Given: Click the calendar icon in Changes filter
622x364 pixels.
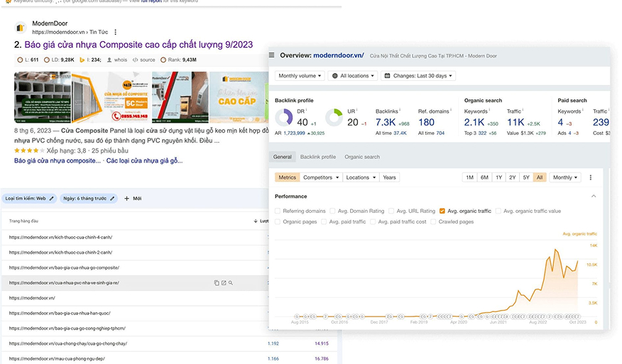Looking at the screenshot, I should pyautogui.click(x=388, y=76).
